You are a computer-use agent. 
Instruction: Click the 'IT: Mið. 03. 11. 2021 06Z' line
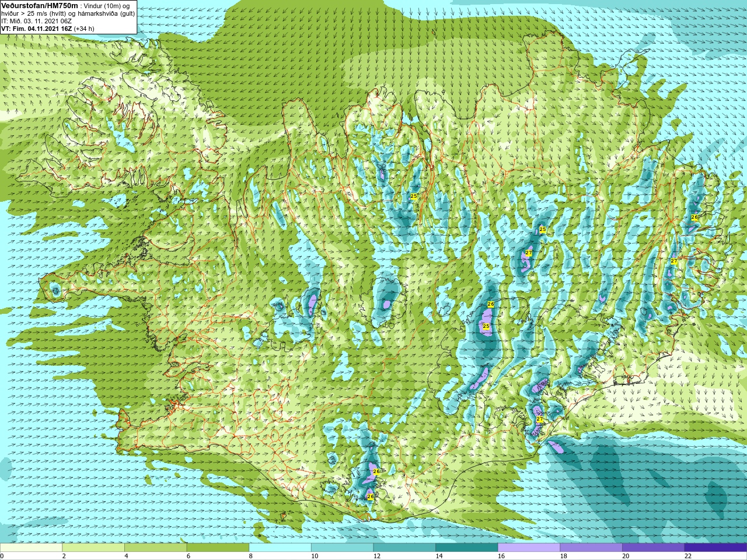coord(36,21)
